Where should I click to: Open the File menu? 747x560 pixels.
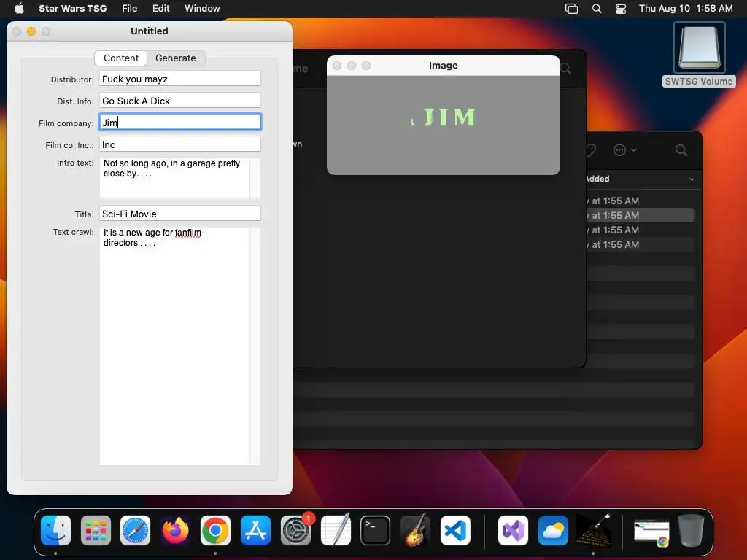(x=129, y=9)
